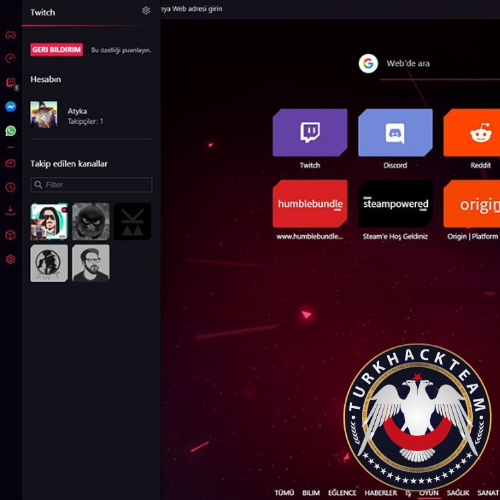Open the Extensions cube icon
The height and width of the screenshot is (500, 500).
click(11, 235)
